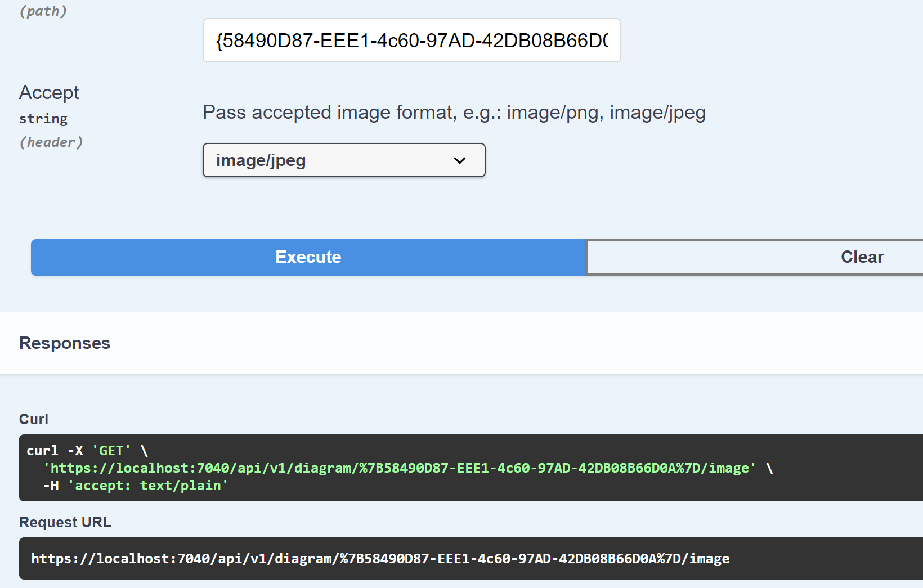The width and height of the screenshot is (923, 588).
Task: Click the Request URL address text
Action: click(380, 559)
